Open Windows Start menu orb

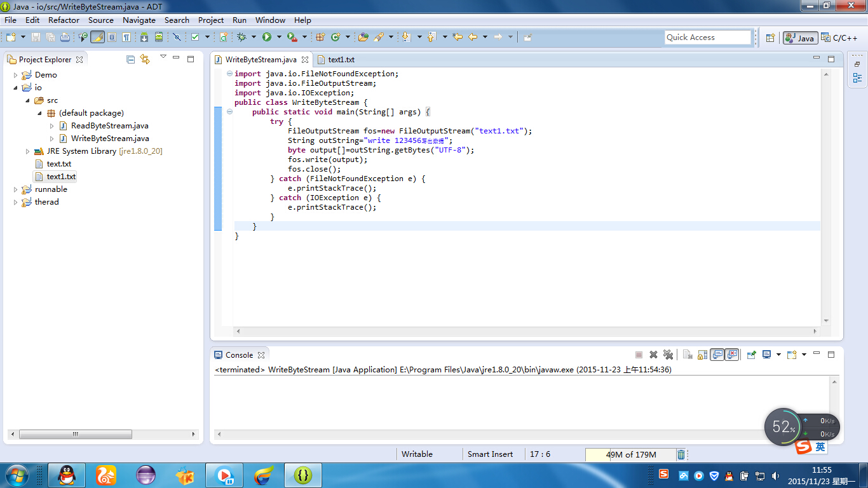pyautogui.click(x=16, y=475)
